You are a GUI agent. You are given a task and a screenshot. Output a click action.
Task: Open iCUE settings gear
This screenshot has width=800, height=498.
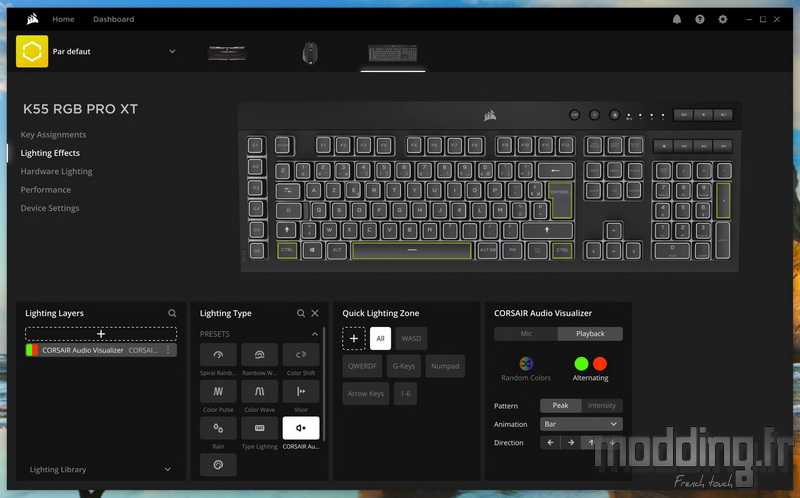[x=722, y=19]
